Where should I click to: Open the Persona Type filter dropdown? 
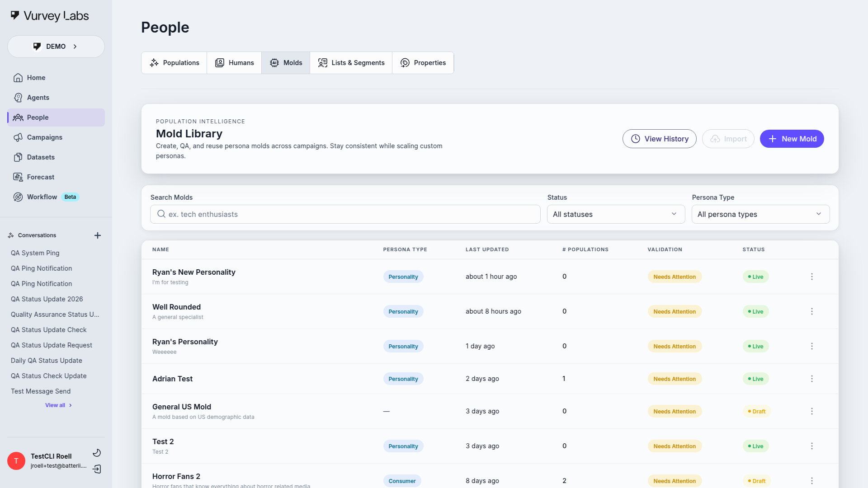[760, 214]
